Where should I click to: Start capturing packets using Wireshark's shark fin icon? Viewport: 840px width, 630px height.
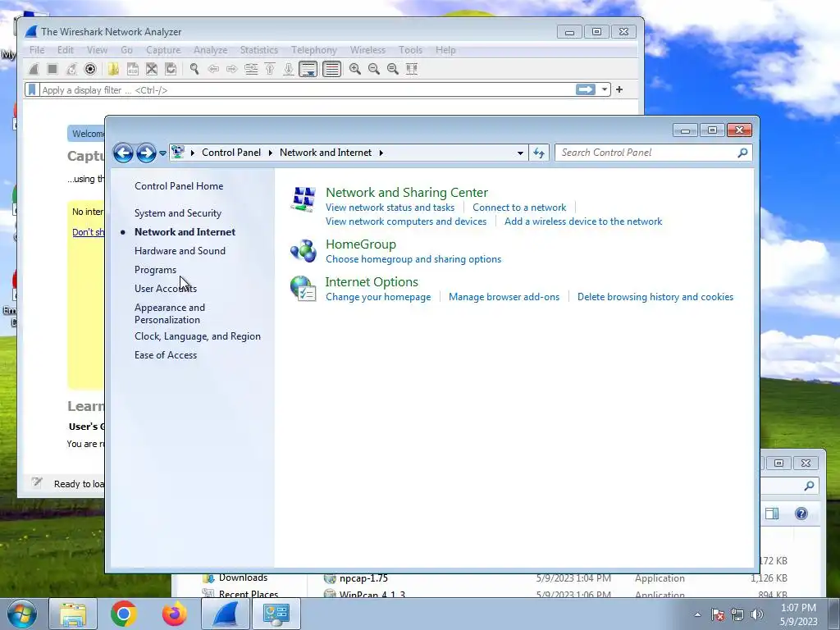pyautogui.click(x=34, y=69)
